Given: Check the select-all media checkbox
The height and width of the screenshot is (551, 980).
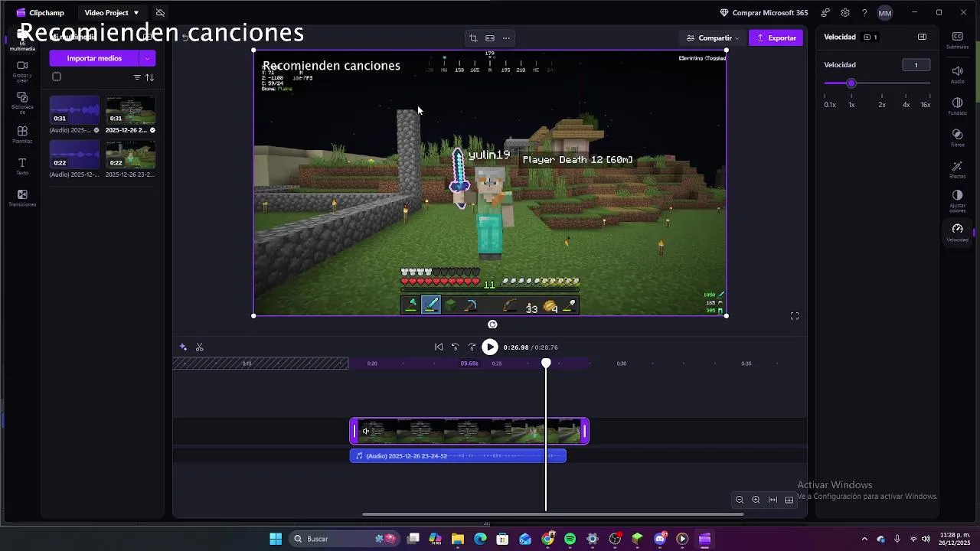Looking at the screenshot, I should [x=57, y=77].
